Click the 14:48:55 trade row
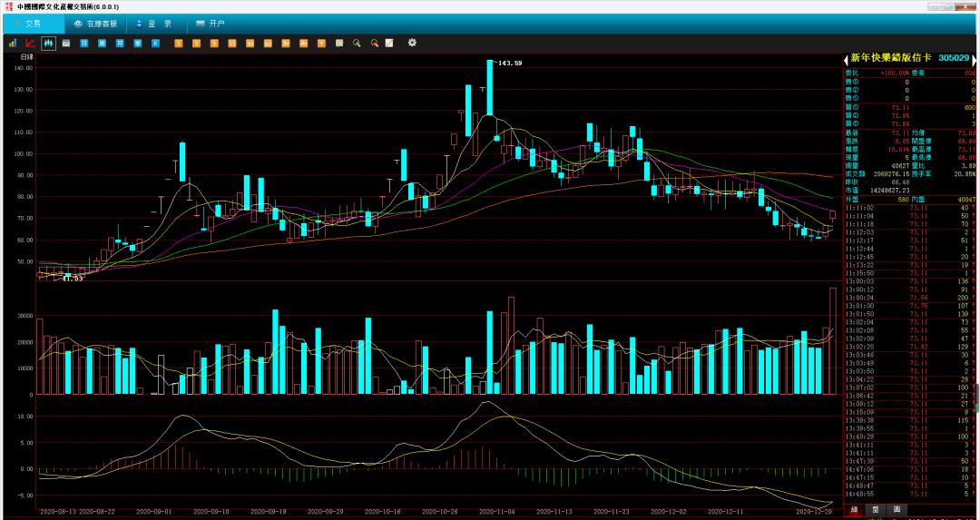Screen dimensions: 980x520 (909, 494)
